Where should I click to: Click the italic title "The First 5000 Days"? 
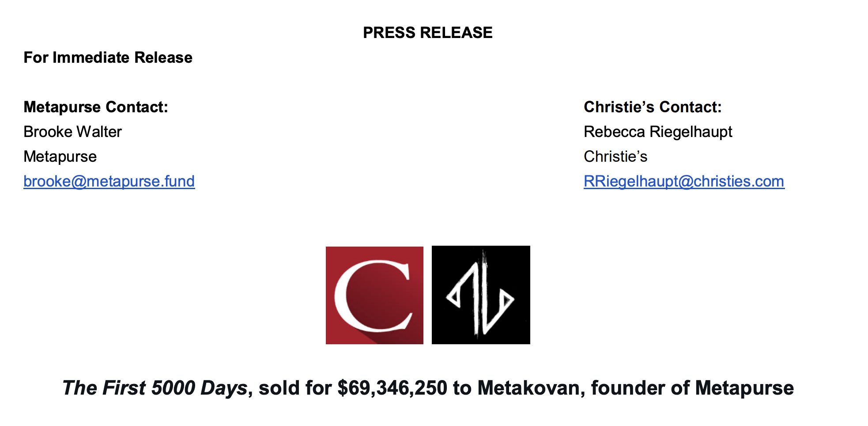point(155,388)
